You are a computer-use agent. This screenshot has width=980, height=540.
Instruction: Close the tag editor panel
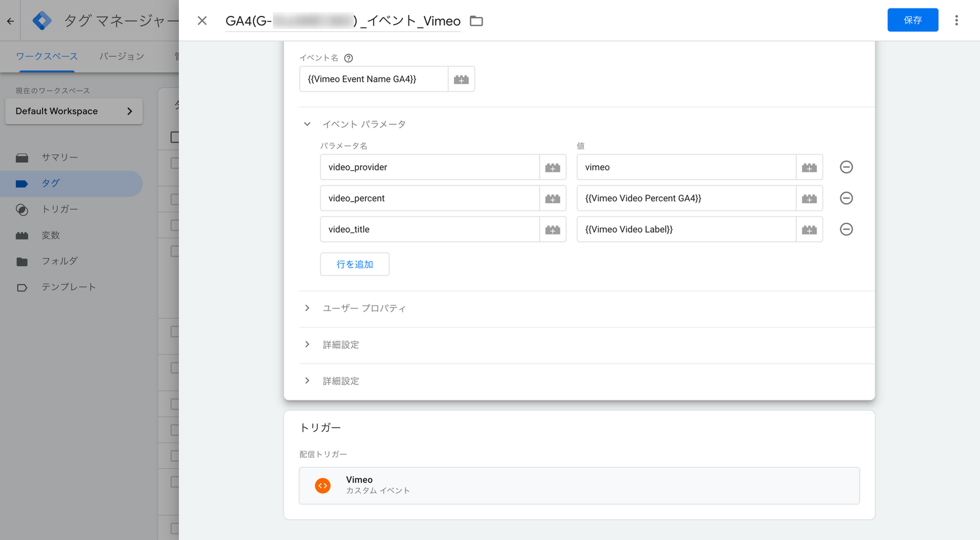click(x=202, y=21)
